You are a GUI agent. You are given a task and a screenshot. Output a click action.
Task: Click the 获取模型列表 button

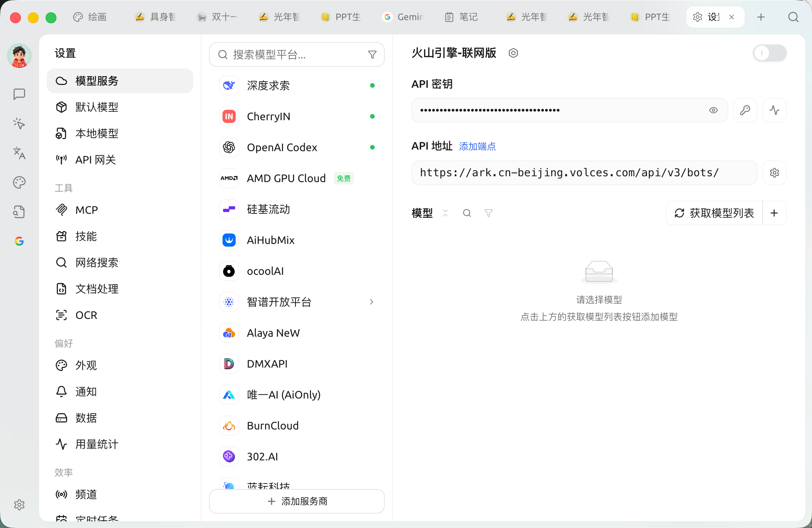714,213
